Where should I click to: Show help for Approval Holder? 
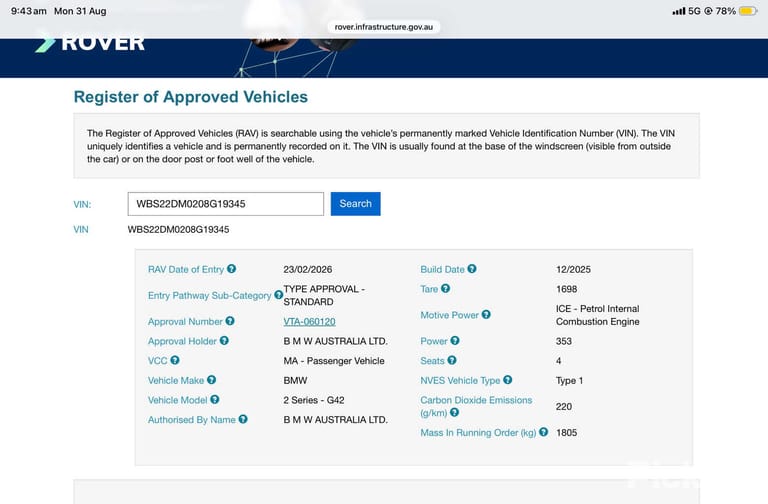(224, 340)
